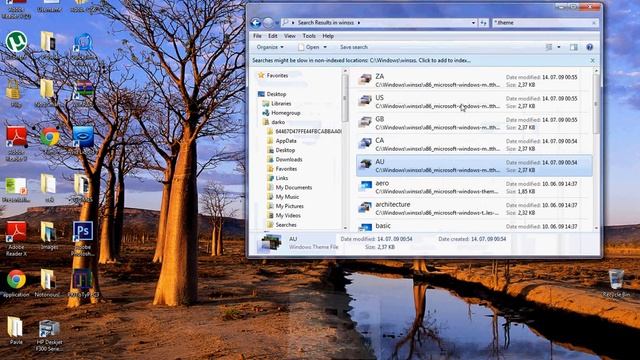Expand the arrow next to Open button
Viewport: 640px width, 360px height.
(x=325, y=47)
